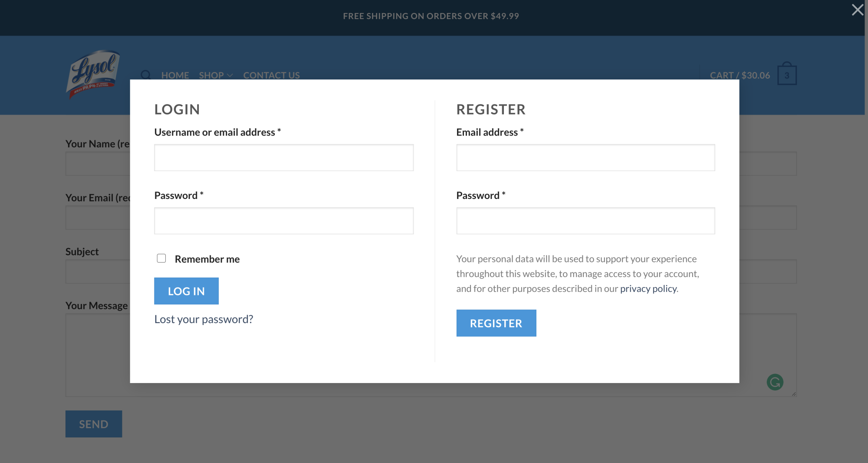Open the Lost your password link
Viewport: 868px width, 463px height.
204,319
